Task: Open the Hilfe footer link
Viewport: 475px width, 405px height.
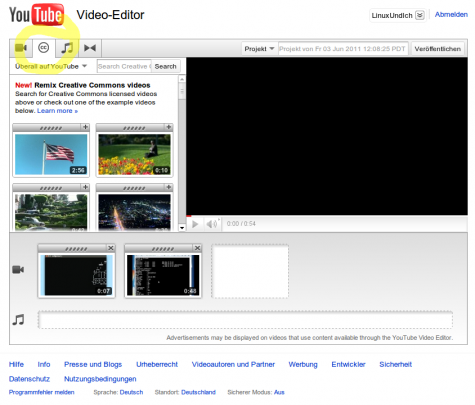Action: coord(16,364)
